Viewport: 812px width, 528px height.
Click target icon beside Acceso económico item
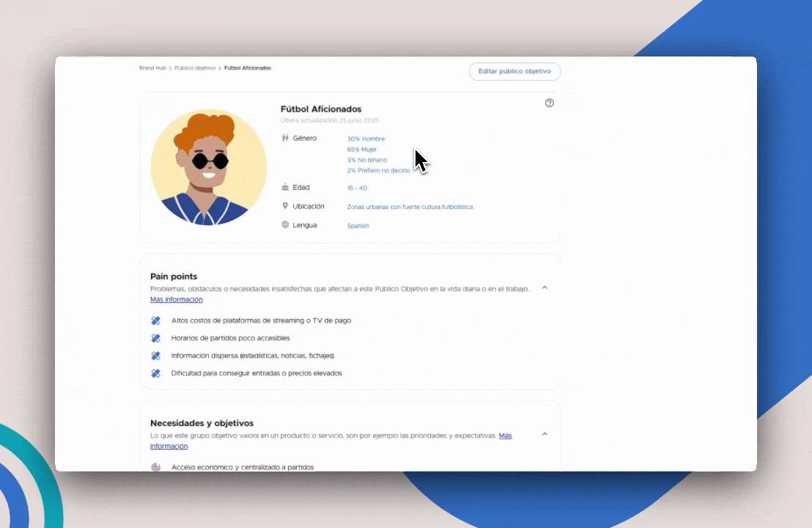click(155, 467)
